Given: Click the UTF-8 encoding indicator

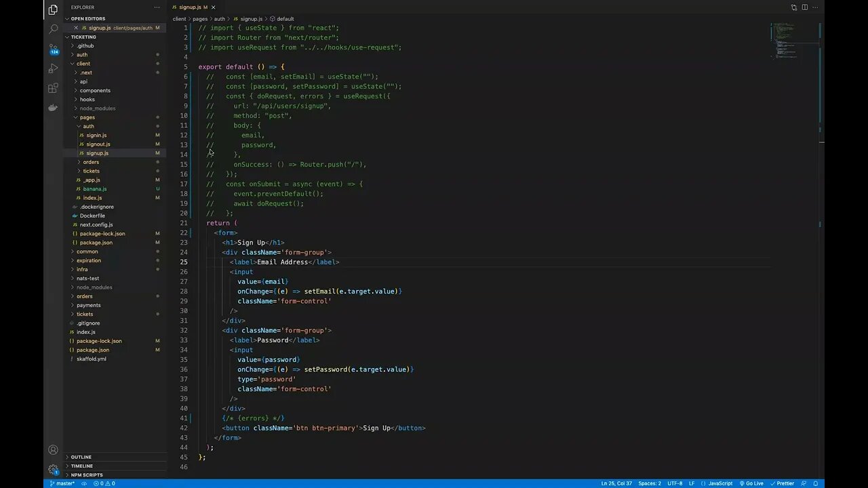Looking at the screenshot, I should (x=675, y=483).
